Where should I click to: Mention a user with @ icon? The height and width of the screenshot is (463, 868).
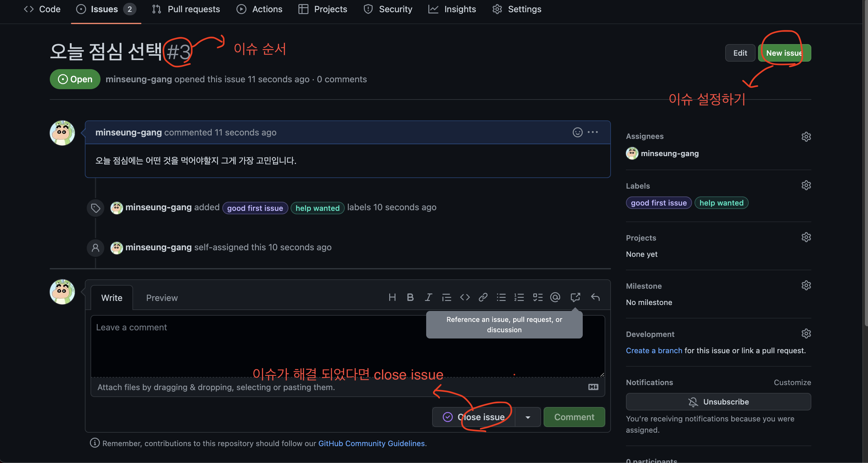click(x=555, y=297)
